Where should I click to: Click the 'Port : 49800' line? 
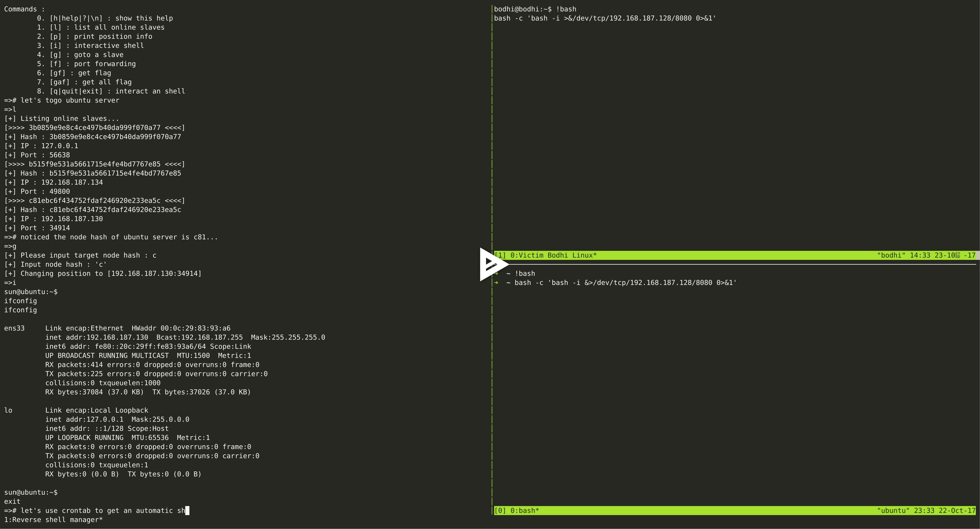(x=37, y=192)
